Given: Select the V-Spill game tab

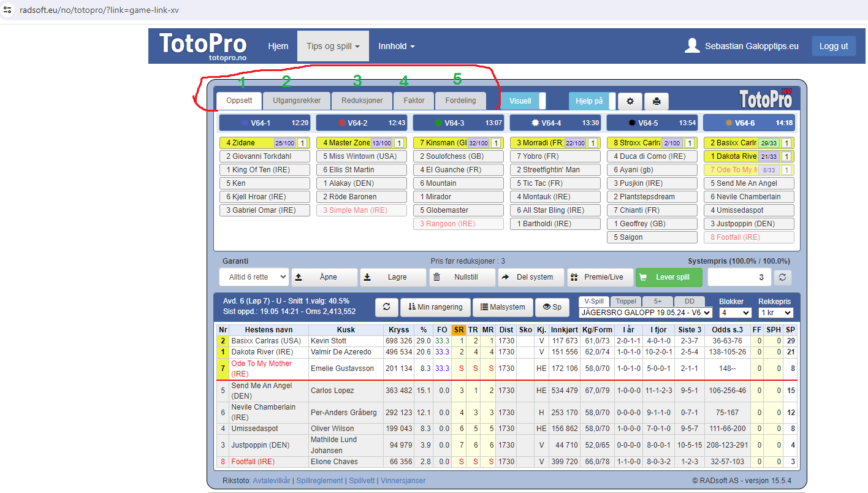Looking at the screenshot, I should (594, 302).
